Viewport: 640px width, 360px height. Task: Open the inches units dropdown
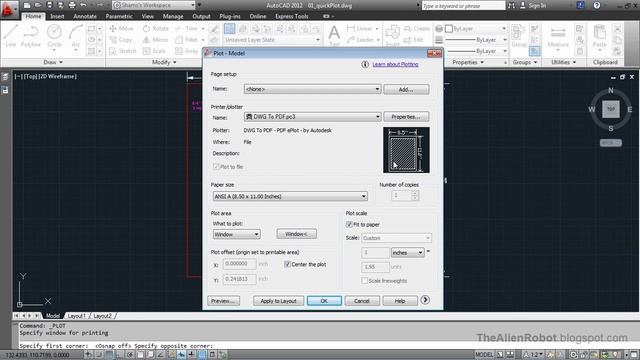point(408,253)
